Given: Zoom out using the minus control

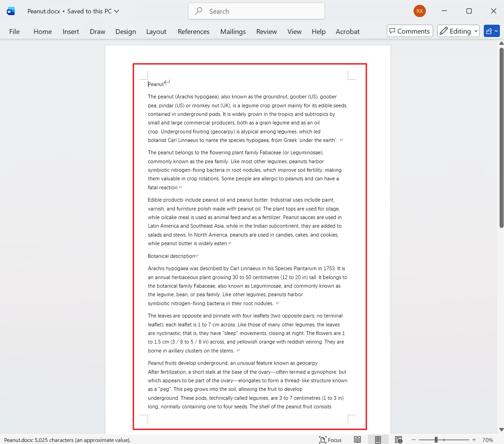Looking at the screenshot, I should (414, 440).
